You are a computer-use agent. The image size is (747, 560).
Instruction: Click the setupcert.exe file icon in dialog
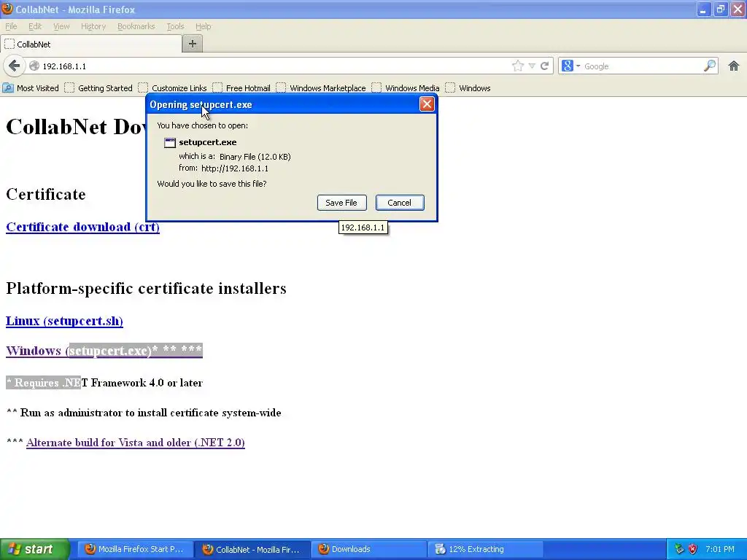point(169,142)
